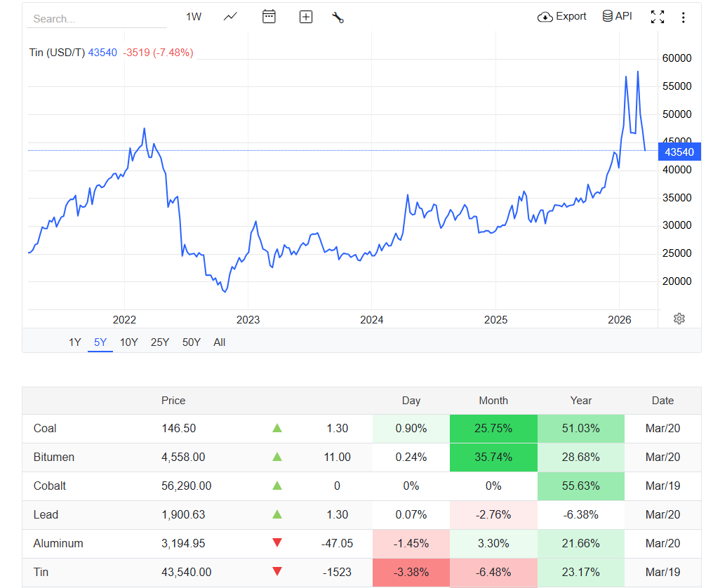Screen dimensions: 713x588
Task: Select the 1Y time range
Action: [x=75, y=342]
